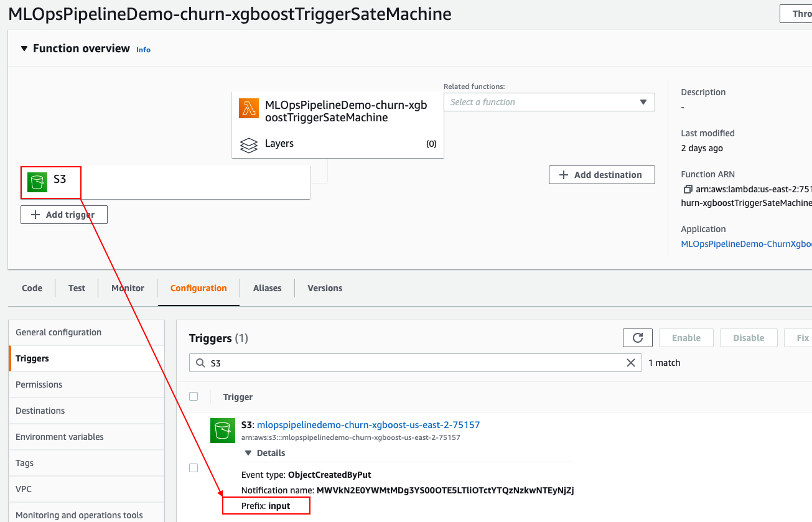The width and height of the screenshot is (812, 522).
Task: Click the ObjectCreatedByPut event type text
Action: pyautogui.click(x=329, y=475)
